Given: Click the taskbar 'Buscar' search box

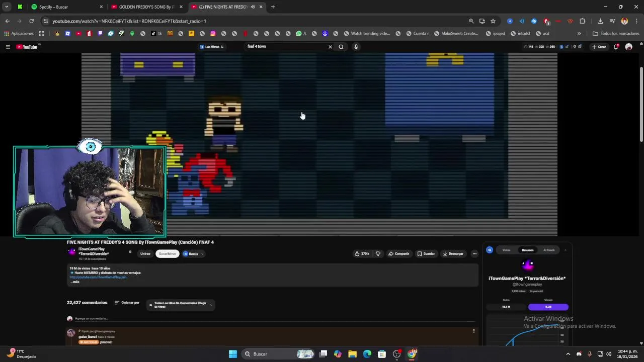Looking at the screenshot, I should click(279, 354).
